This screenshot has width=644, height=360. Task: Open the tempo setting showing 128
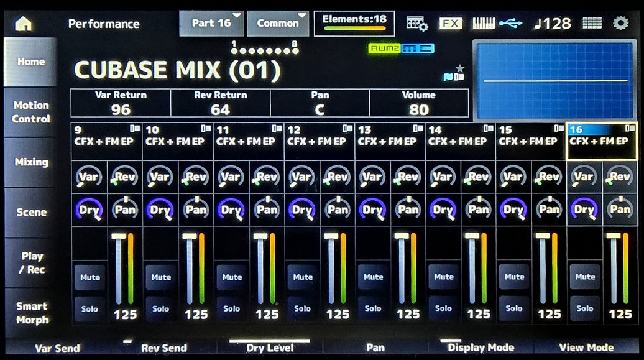tap(553, 24)
